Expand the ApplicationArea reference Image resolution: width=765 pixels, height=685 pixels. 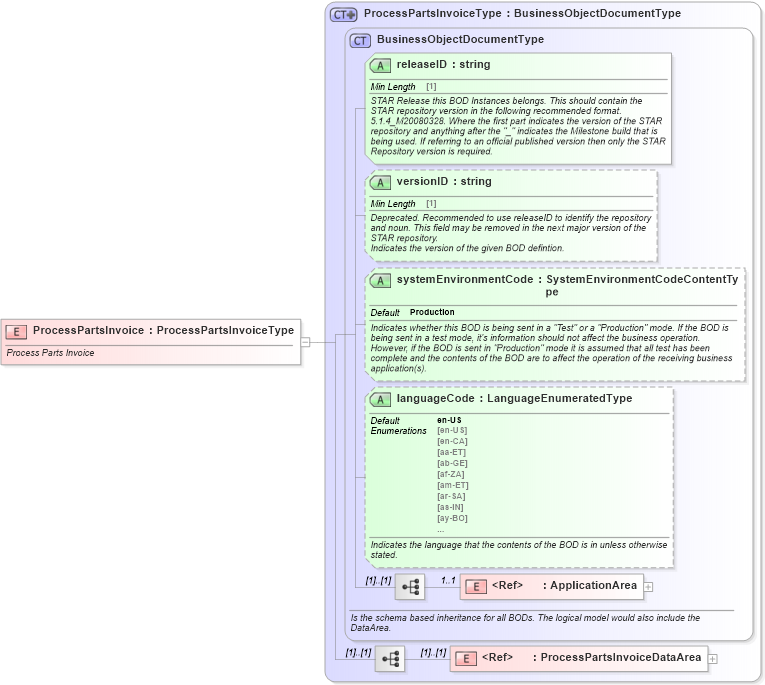coord(648,587)
